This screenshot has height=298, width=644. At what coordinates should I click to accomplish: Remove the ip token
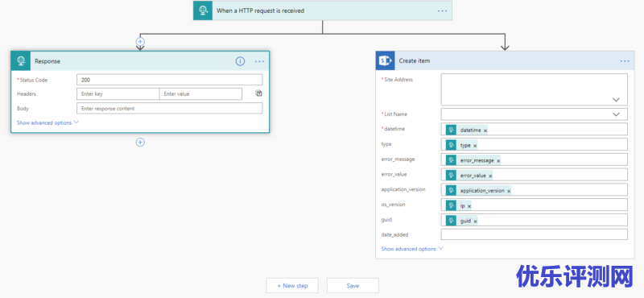pos(469,206)
